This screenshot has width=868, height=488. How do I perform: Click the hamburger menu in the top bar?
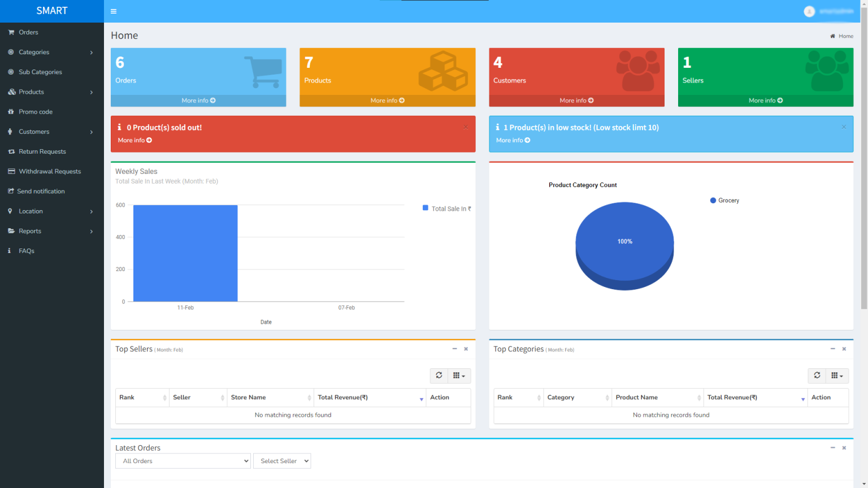click(x=113, y=11)
